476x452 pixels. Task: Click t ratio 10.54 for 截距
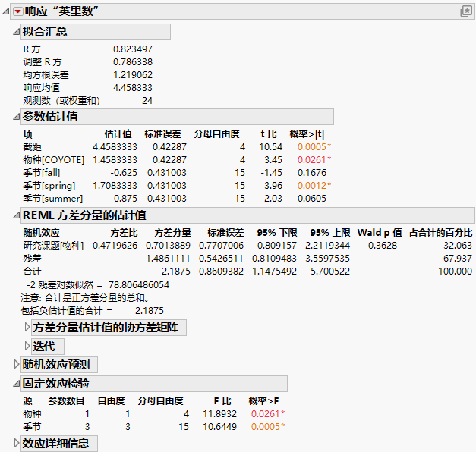[270, 147]
